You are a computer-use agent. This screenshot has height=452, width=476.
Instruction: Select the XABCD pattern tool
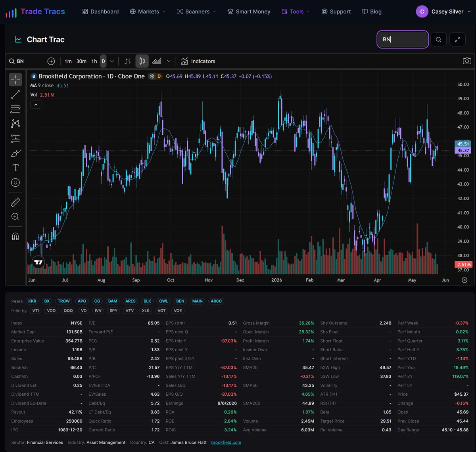point(15,124)
